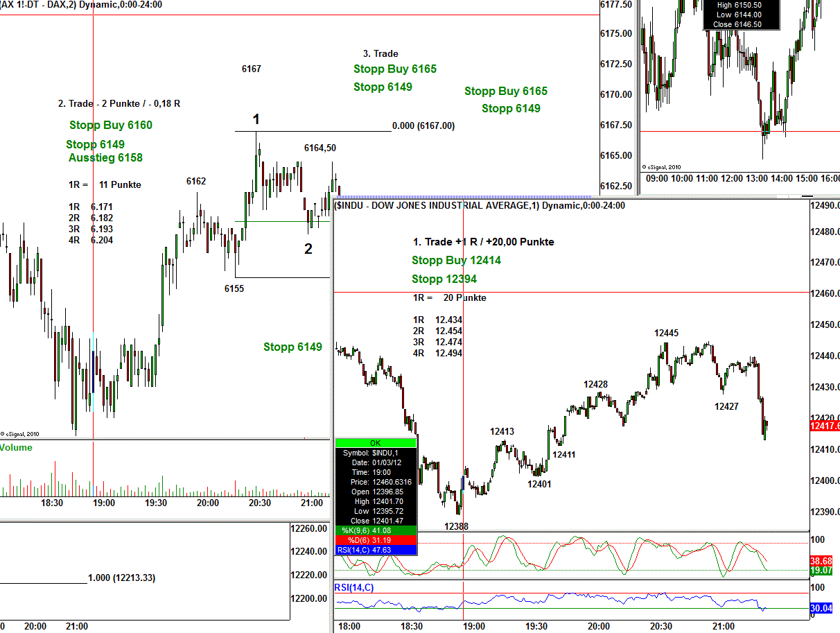840x633 pixels.
Task: Select the 'Ausstieg 6158' annotation
Action: click(105, 158)
